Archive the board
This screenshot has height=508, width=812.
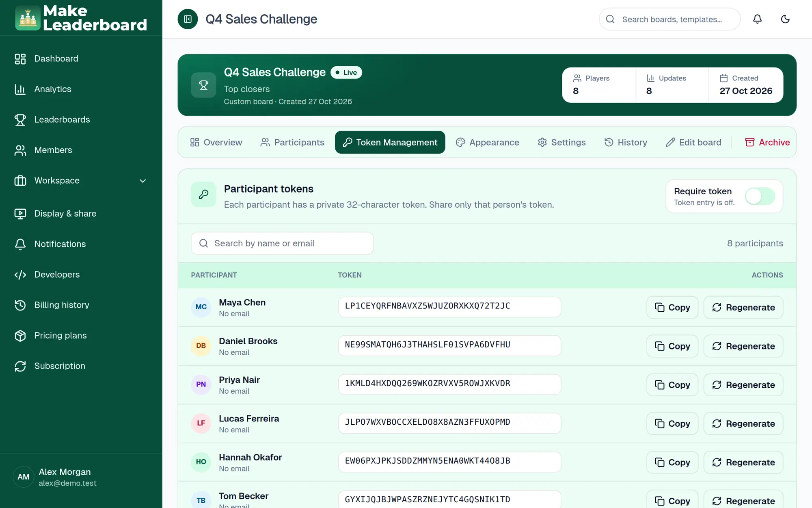(x=767, y=142)
